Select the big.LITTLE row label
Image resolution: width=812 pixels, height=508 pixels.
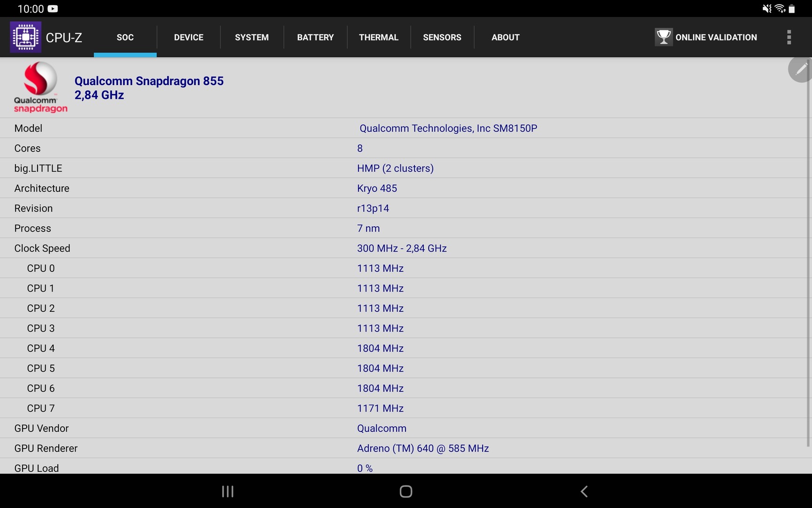tap(38, 168)
